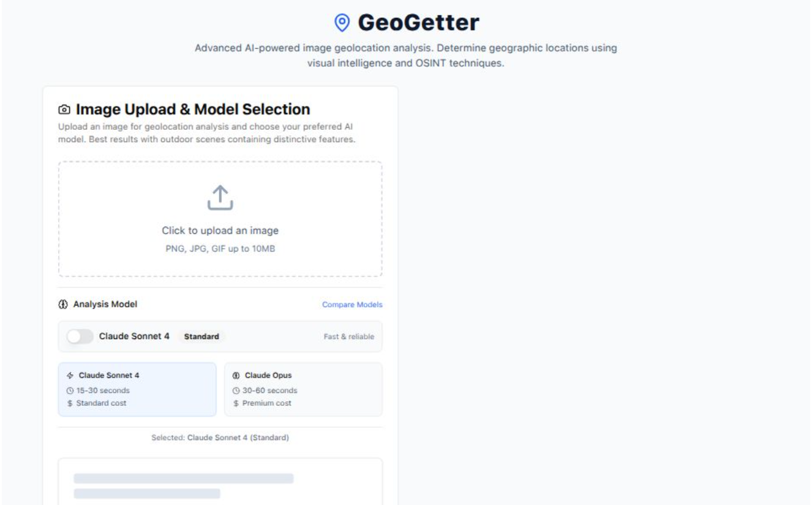Image resolution: width=812 pixels, height=505 pixels.
Task: Click the gray loading placeholder card
Action: point(220,484)
